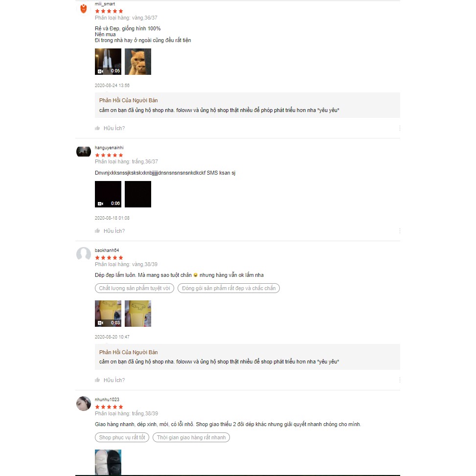This screenshot has height=476, width=476.
Task: View the cat photo thumbnail
Action: point(138,62)
